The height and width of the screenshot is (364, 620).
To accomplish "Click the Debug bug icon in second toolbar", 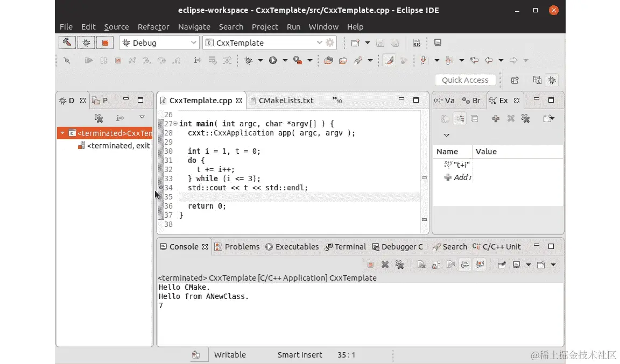I will (248, 60).
